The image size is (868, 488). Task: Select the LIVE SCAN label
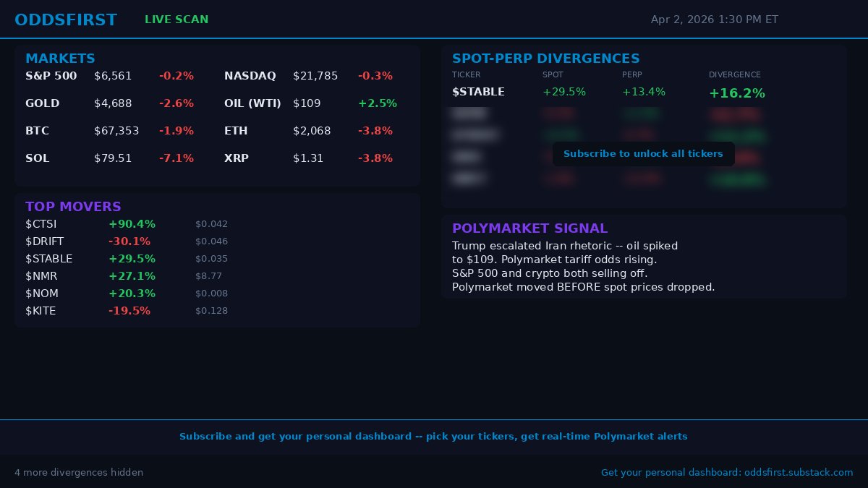[176, 20]
